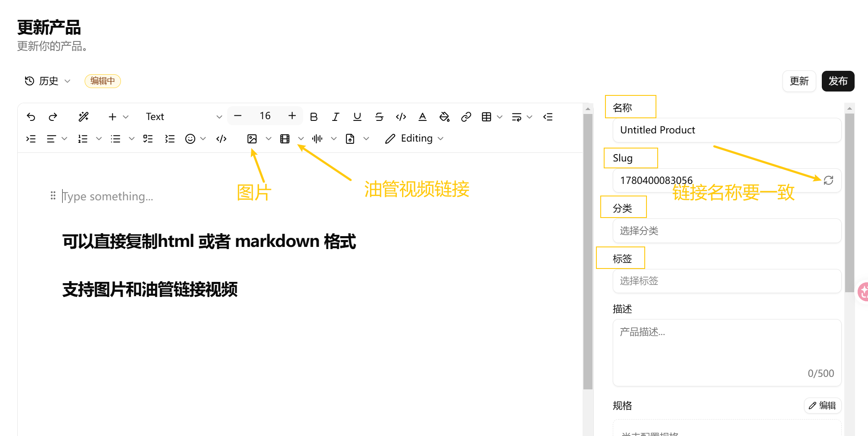Click the Type something placeholder line
Viewport: 868px width, 436px height.
108,196
